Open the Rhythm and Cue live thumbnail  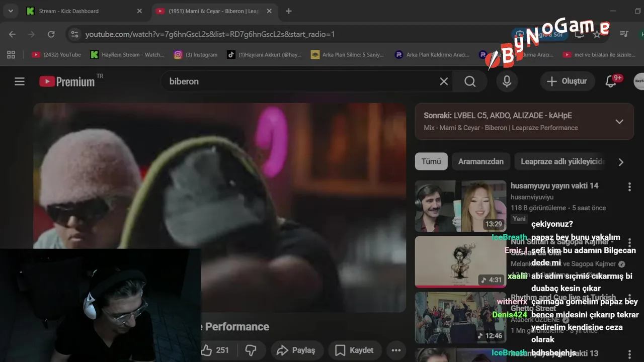point(460,318)
